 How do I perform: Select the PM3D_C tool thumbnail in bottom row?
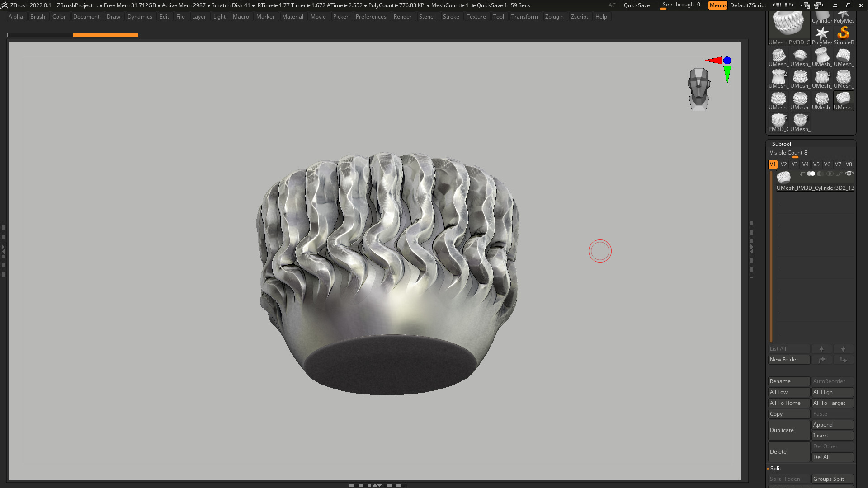(778, 122)
